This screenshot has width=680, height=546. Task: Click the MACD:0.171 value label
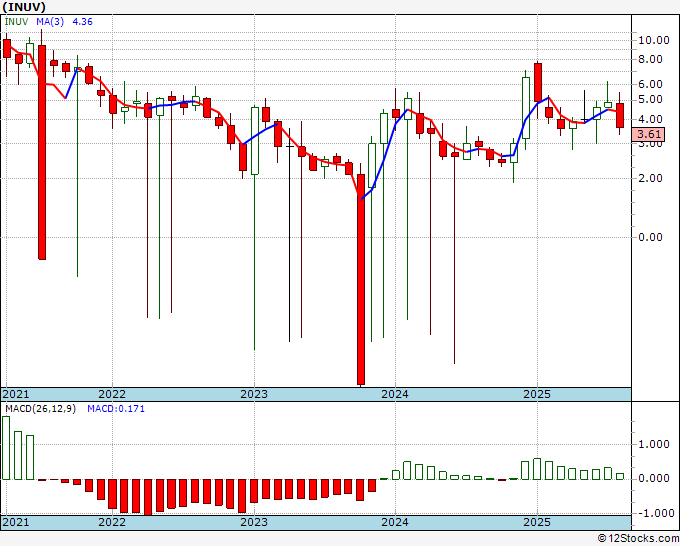pos(116,409)
